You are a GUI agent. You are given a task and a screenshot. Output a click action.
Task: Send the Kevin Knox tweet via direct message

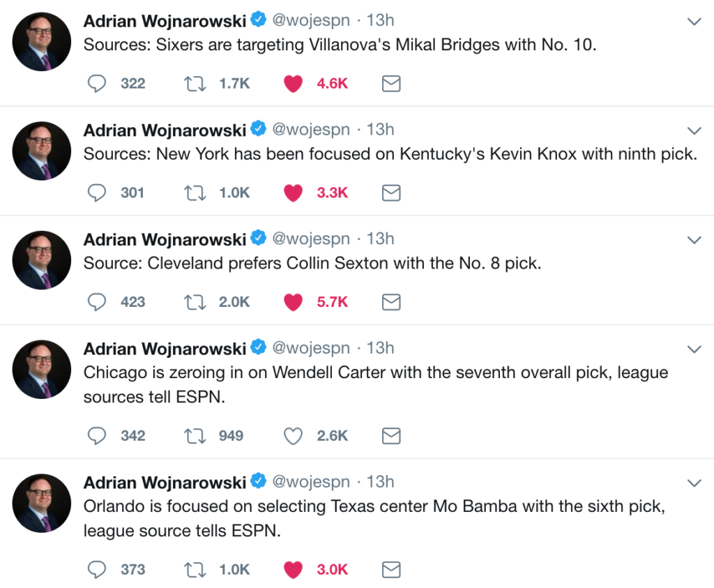[392, 193]
